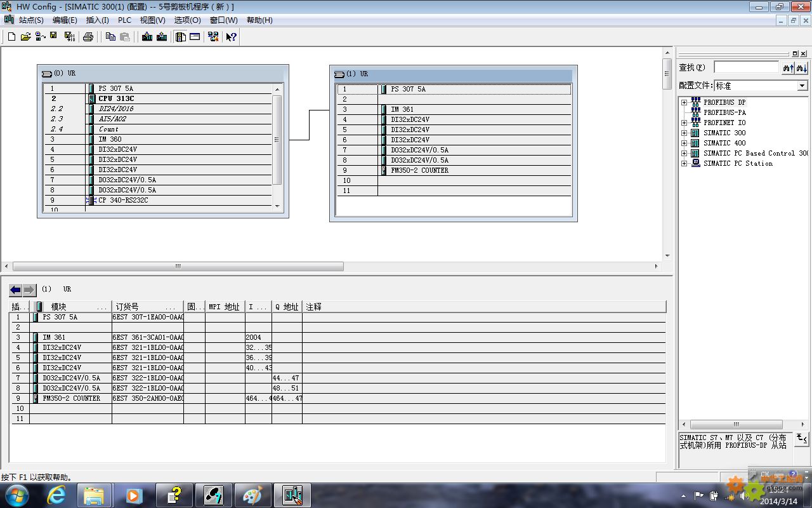Open the 配置文件 profile dropdown
This screenshot has height=508, width=812.
[x=802, y=86]
